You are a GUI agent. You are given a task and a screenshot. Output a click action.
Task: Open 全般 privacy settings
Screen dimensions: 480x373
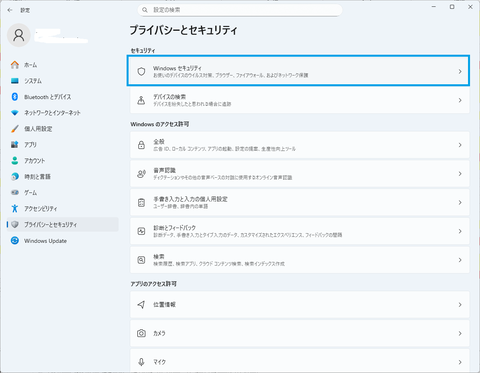click(x=300, y=145)
